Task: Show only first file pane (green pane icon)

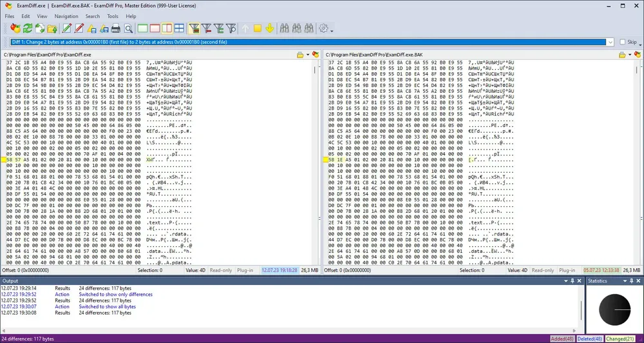Action: tap(142, 28)
